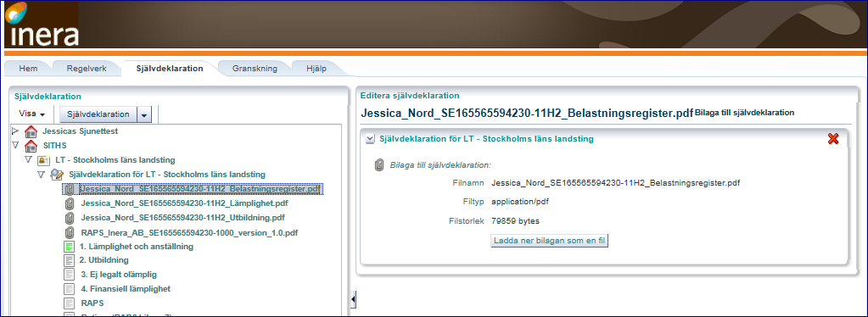Viewport: 868px width, 317px height.
Task: Click paperclip icon of Utbildning.pdf attachment
Action: coord(70,218)
